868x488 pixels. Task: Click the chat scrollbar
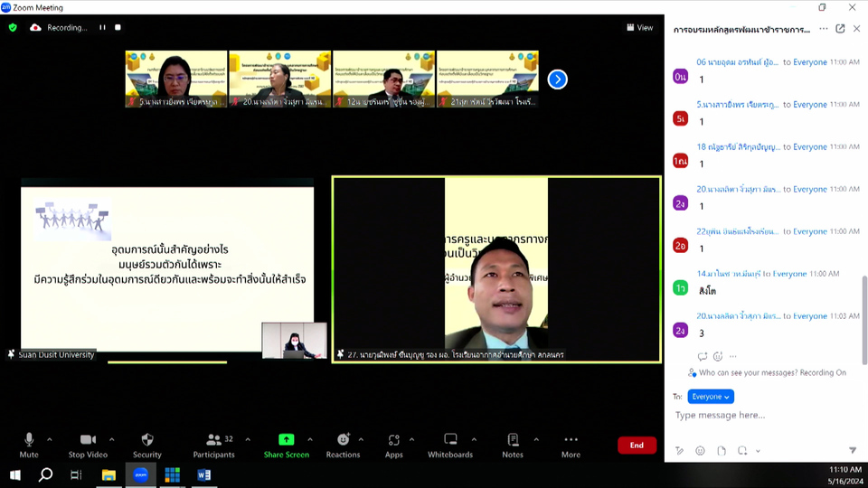864,320
